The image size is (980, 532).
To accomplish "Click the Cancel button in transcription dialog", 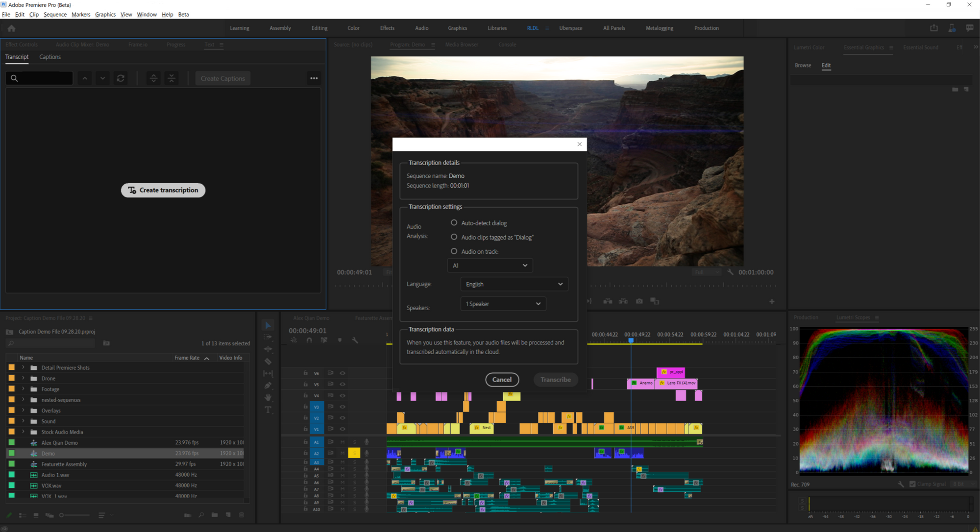I will click(x=502, y=380).
